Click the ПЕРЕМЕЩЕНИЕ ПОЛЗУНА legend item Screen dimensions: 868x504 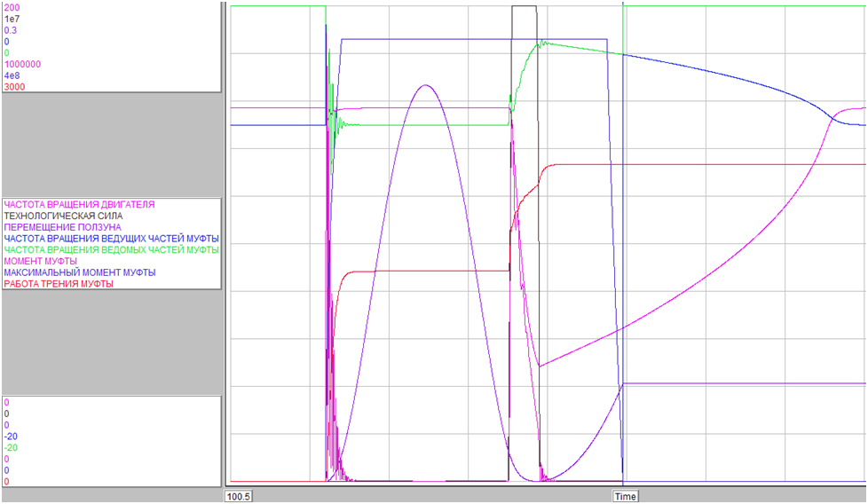[x=62, y=227]
